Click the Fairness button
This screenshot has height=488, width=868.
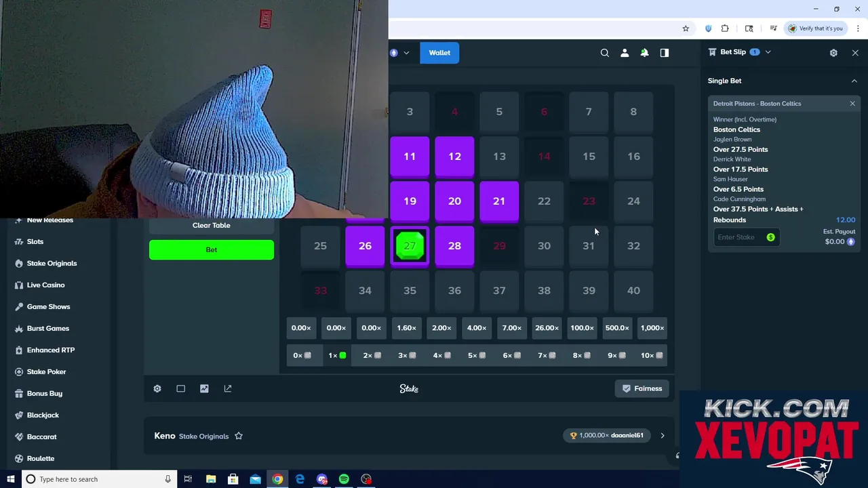(x=642, y=388)
